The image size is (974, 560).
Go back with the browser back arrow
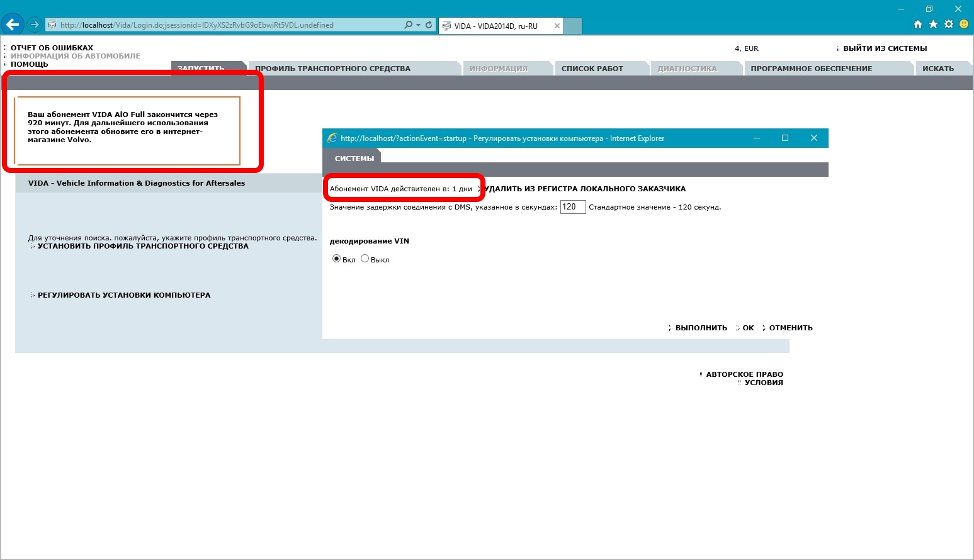click(x=13, y=25)
